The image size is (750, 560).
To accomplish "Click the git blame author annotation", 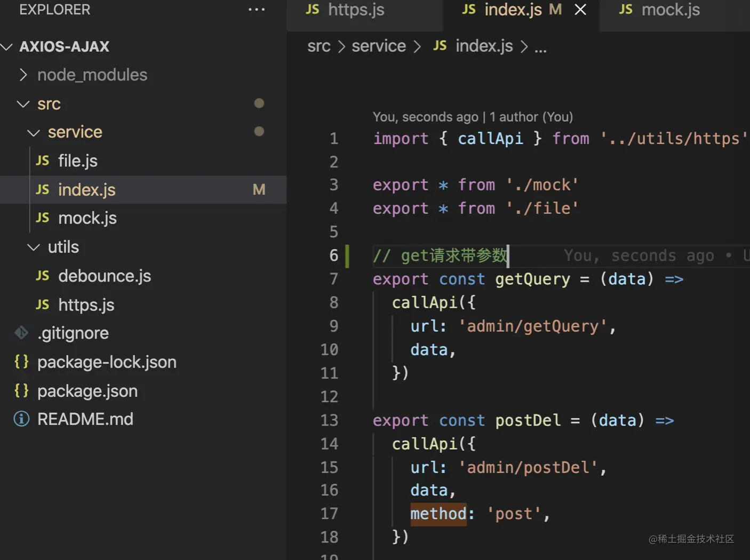I will 473,117.
